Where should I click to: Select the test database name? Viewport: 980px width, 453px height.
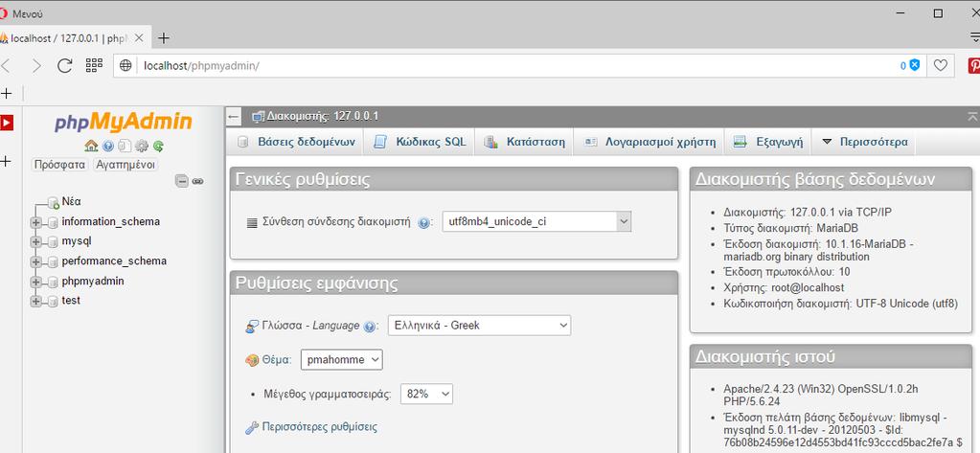point(71,301)
